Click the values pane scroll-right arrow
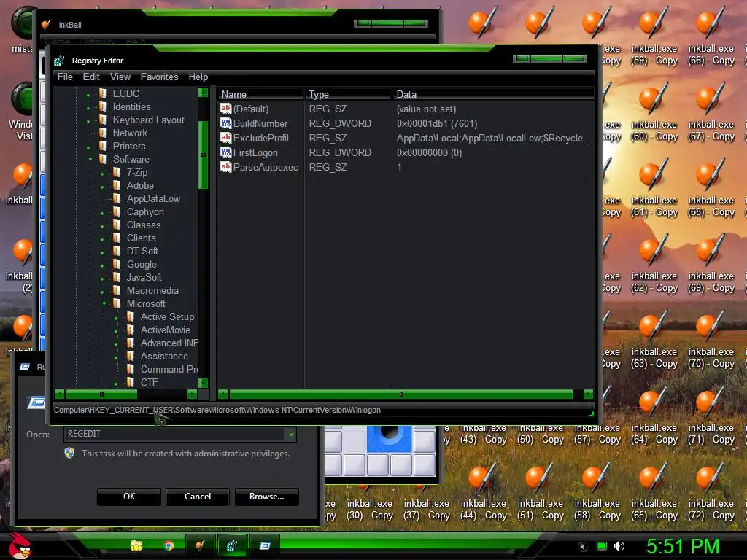Image resolution: width=747 pixels, height=560 pixels. click(x=589, y=394)
